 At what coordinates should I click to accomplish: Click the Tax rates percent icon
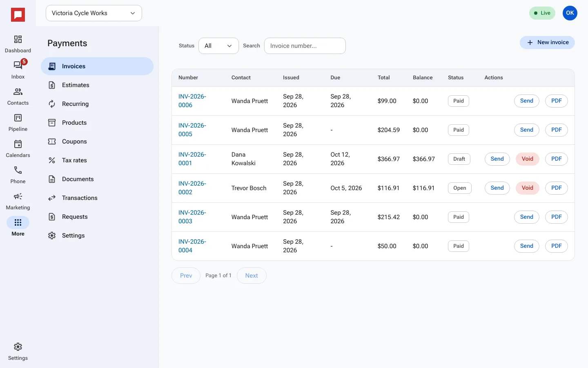point(52,160)
